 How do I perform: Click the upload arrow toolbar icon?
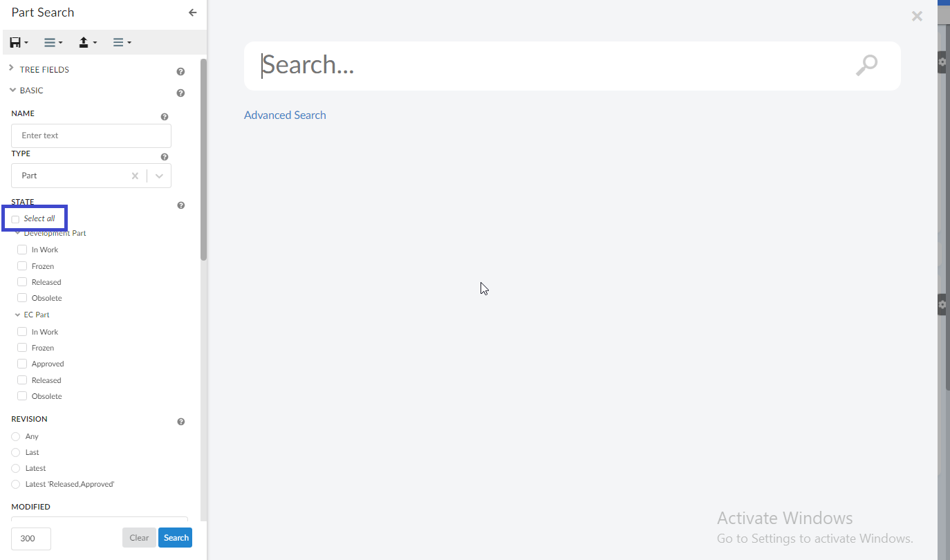[x=87, y=42]
